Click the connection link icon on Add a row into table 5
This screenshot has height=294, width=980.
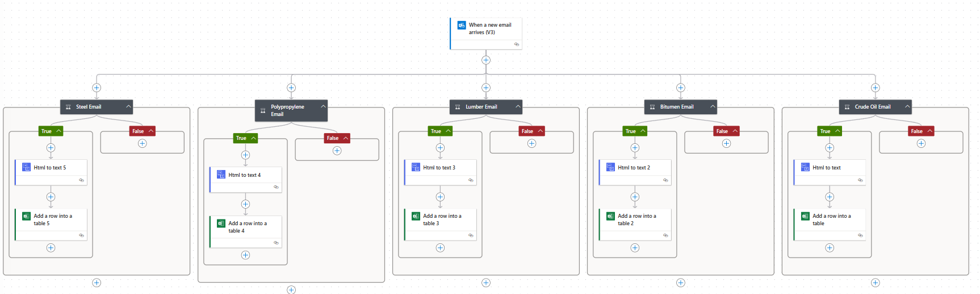pyautogui.click(x=81, y=235)
